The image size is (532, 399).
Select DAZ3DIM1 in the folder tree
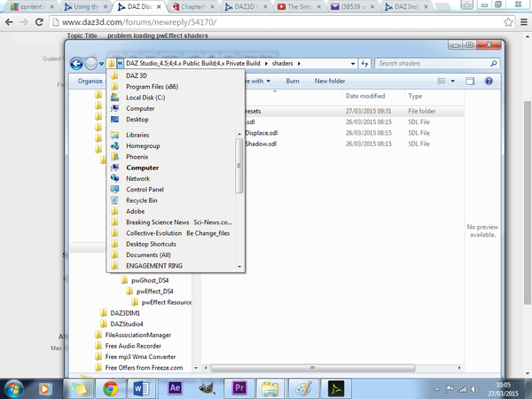[125, 313]
